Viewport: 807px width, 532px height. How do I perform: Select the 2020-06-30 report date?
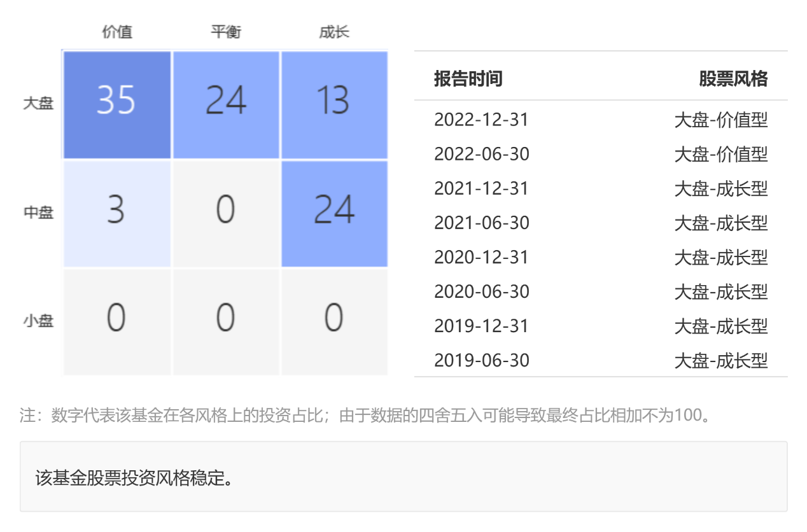click(x=482, y=291)
